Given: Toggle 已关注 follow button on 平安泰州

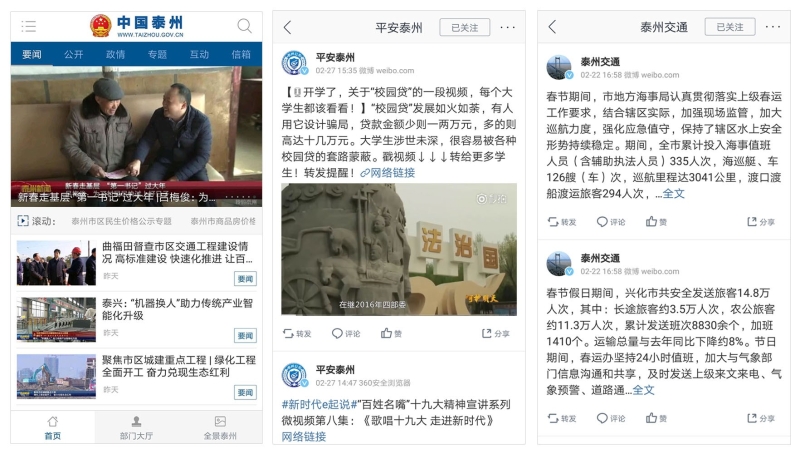Looking at the screenshot, I should pyautogui.click(x=465, y=28).
